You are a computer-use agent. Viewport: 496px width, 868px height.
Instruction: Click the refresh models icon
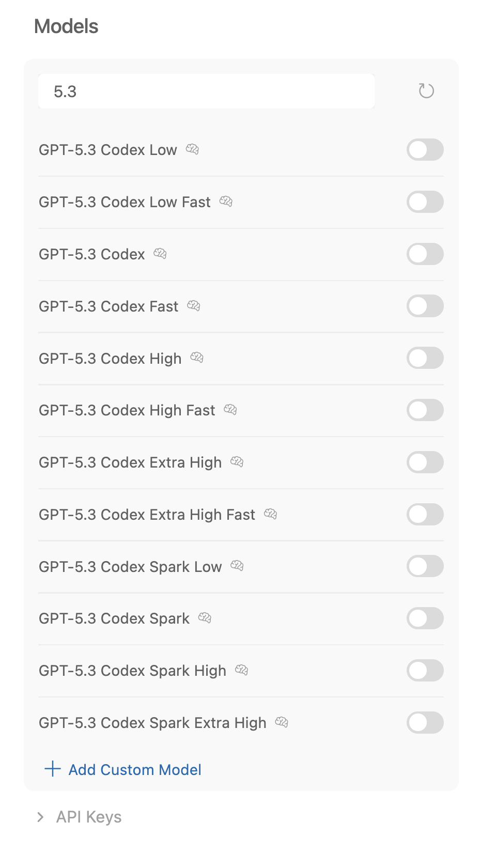point(426,91)
